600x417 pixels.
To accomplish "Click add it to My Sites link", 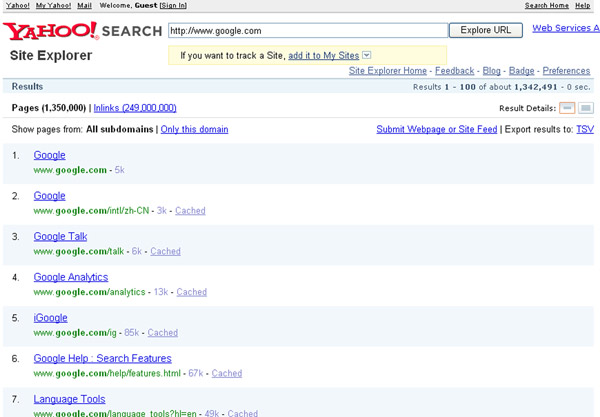I will [x=323, y=55].
